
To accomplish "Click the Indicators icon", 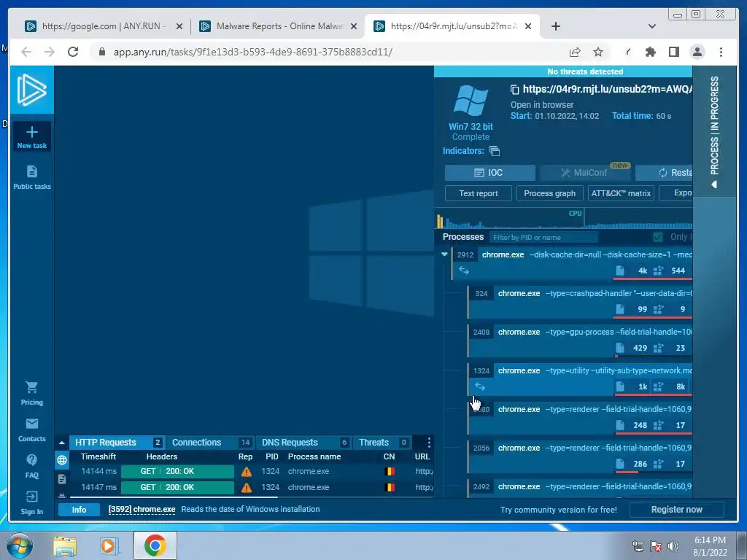I will point(495,151).
